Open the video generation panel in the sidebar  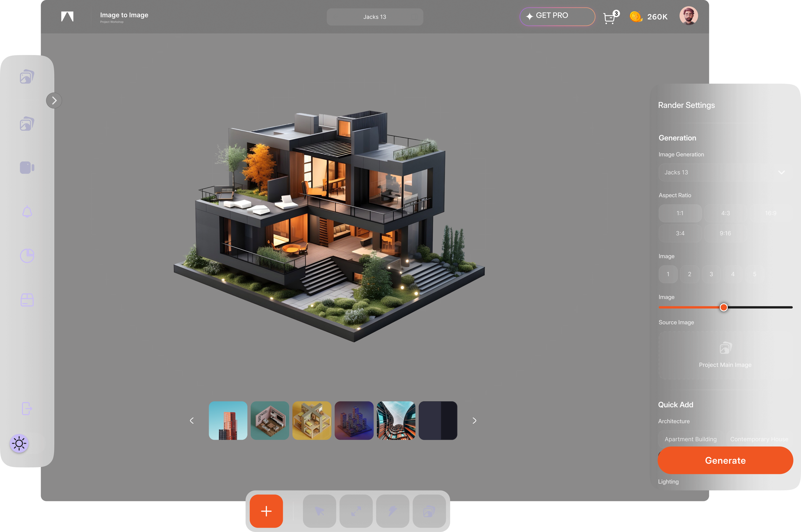27,167
